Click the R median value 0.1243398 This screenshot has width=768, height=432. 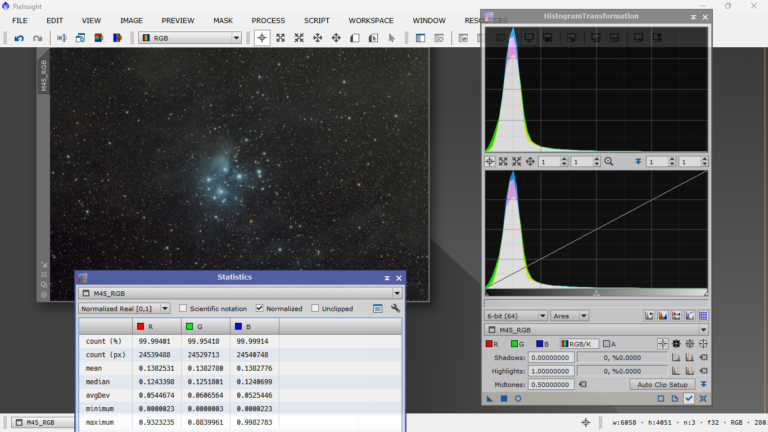pos(156,382)
